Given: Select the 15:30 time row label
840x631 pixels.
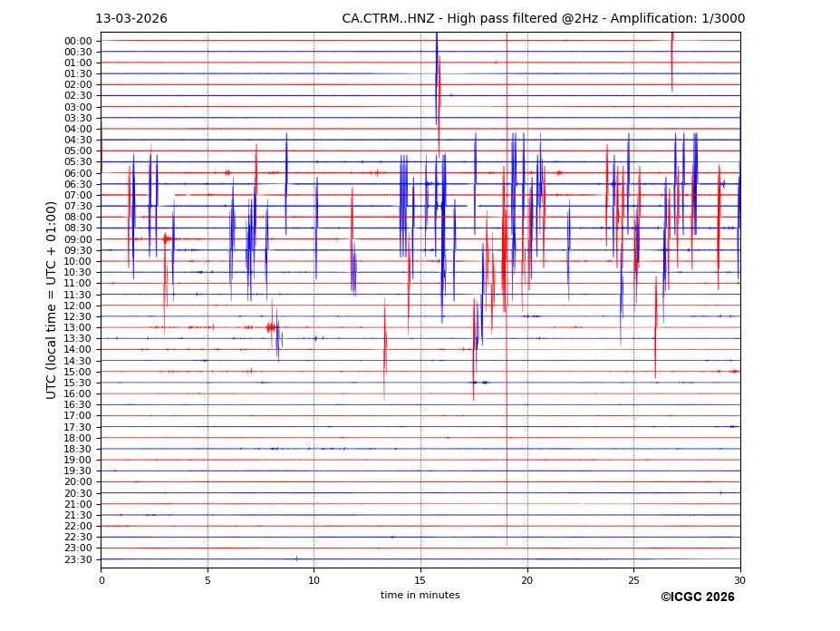Looking at the screenshot, I should 78,383.
